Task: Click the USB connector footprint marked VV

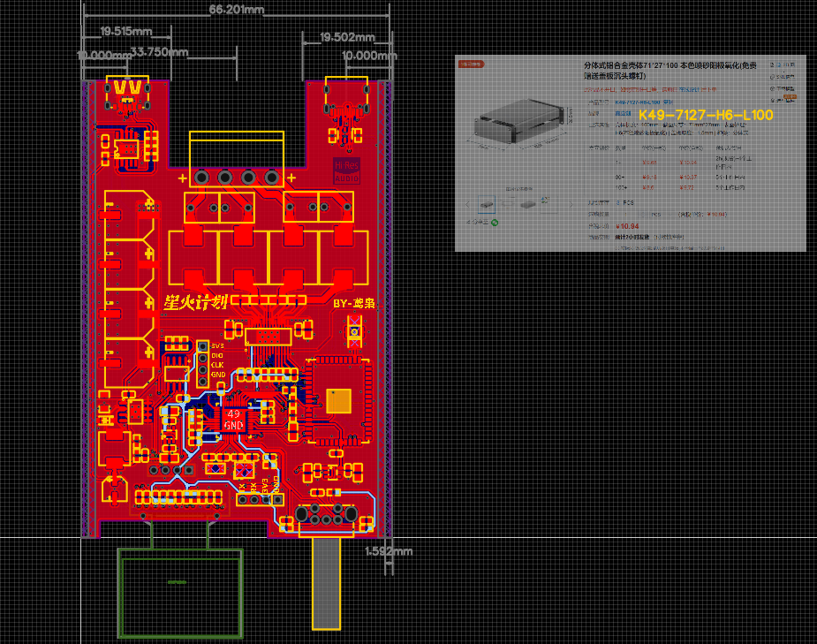Action: tap(128, 93)
